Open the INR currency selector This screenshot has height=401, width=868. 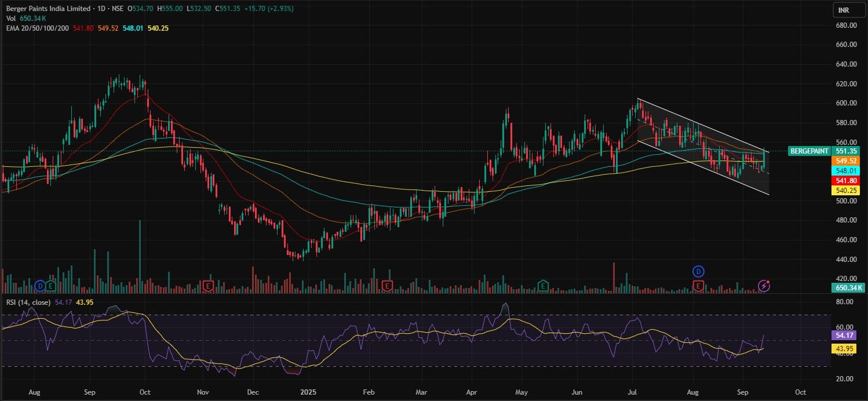(x=844, y=10)
